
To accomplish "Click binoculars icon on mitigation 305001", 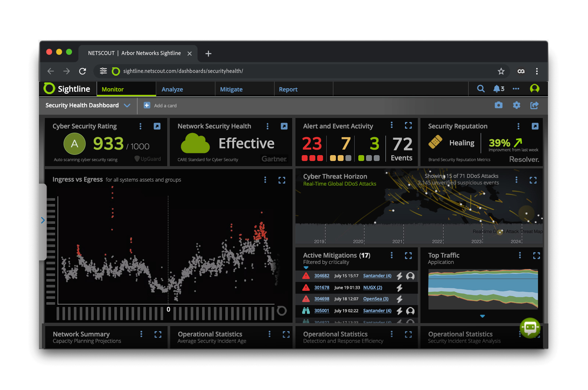I will (x=306, y=311).
